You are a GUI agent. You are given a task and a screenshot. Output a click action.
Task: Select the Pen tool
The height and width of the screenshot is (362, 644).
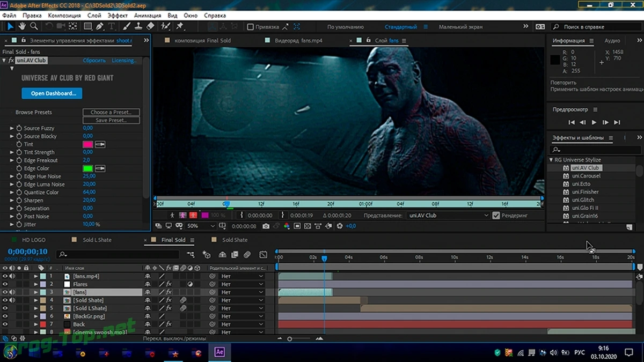(100, 26)
